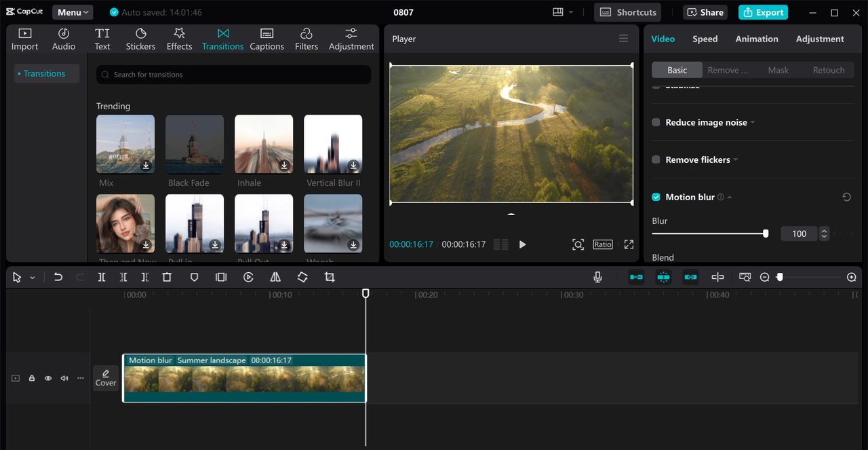Screen dimensions: 868x450
Task: Enable Remove flickers checkbox
Action: pos(656,160)
